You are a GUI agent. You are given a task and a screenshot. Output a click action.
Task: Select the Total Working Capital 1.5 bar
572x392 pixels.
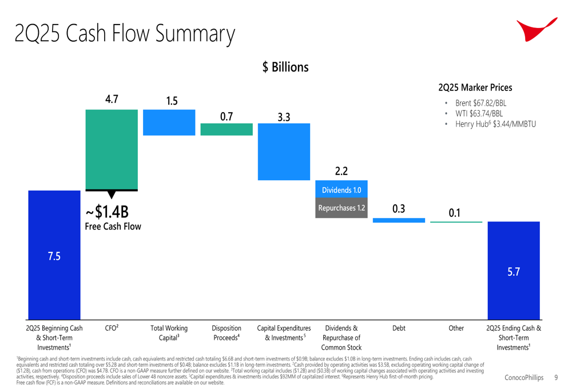169,122
